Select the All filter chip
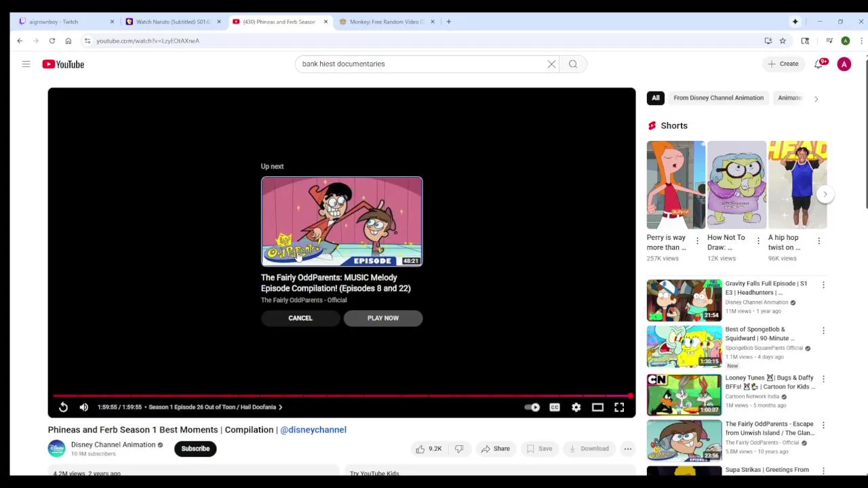This screenshot has width=868, height=488. pyautogui.click(x=656, y=98)
